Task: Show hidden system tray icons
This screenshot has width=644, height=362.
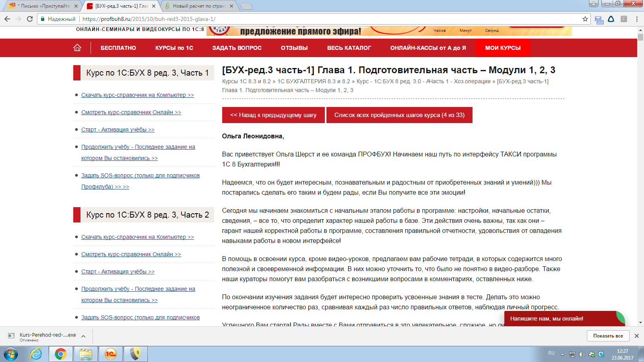Action: coord(562,354)
